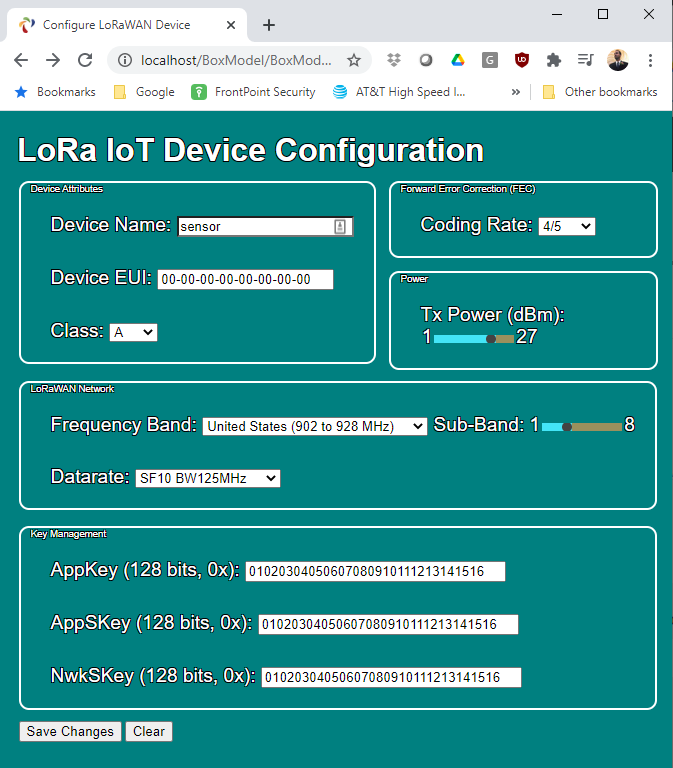
Task: Click the LoRaWAN Network legend
Action: coord(72,389)
